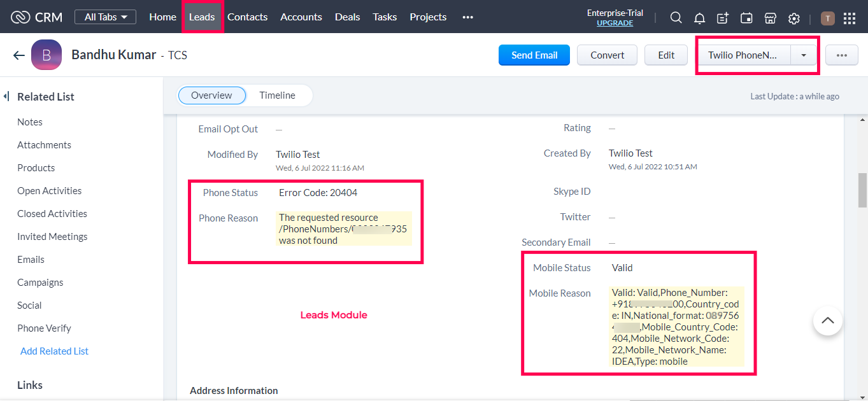868x401 pixels.
Task: Click the Edit button
Action: pyautogui.click(x=666, y=55)
